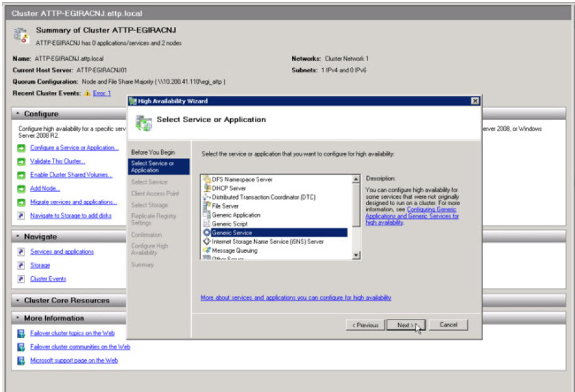Image resolution: width=575 pixels, height=392 pixels.
Task: Click the iSNS Server list icon
Action: point(207,242)
